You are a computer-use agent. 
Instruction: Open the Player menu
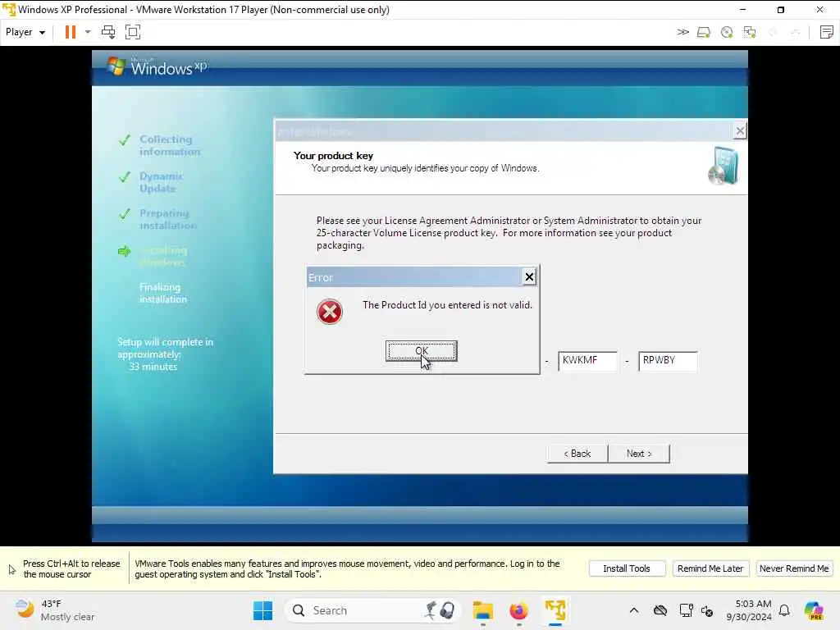click(x=25, y=32)
